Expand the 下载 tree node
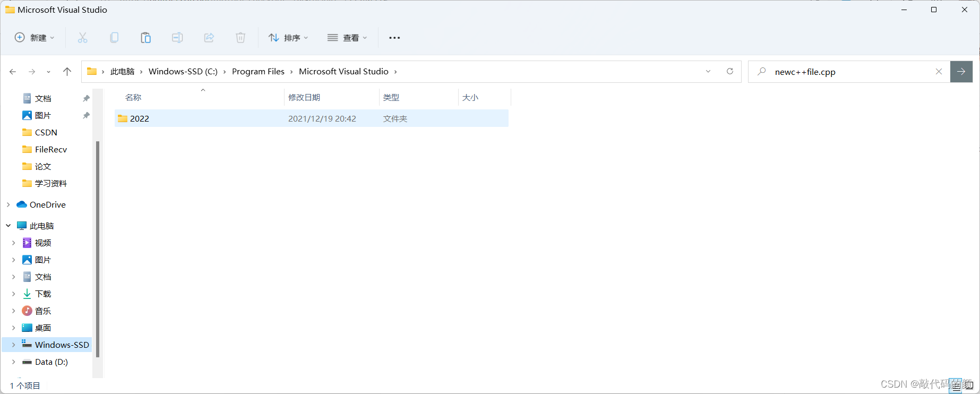 (14, 294)
